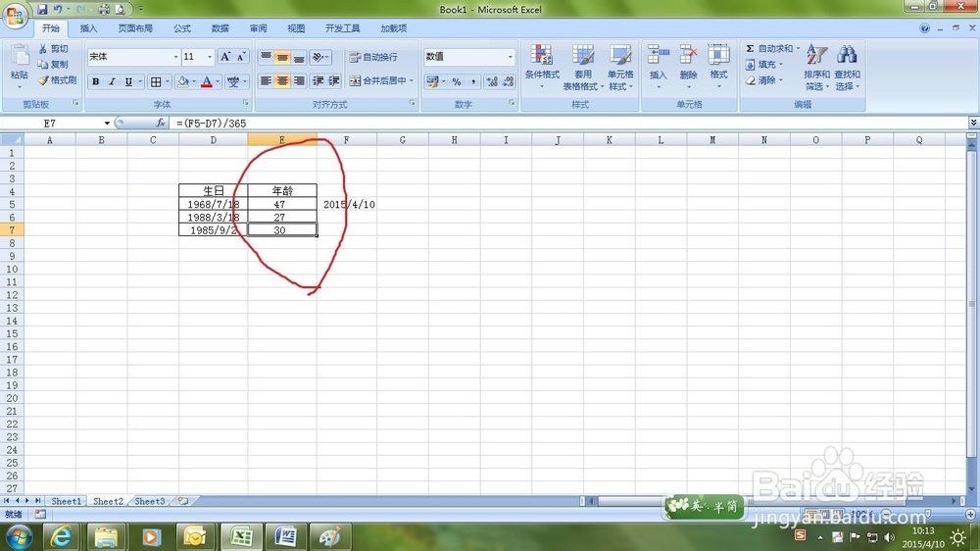Switch to Formulas (公式) tab
Image resolution: width=980 pixels, height=551 pixels.
pos(182,28)
